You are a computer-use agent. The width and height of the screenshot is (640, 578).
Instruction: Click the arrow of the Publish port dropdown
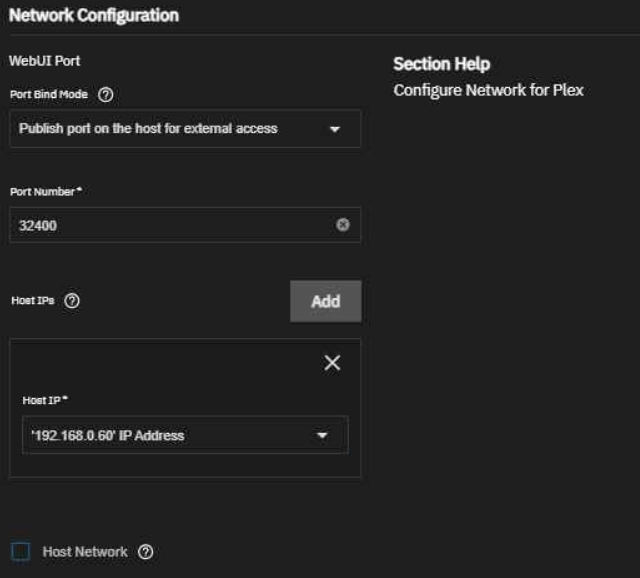coord(335,130)
